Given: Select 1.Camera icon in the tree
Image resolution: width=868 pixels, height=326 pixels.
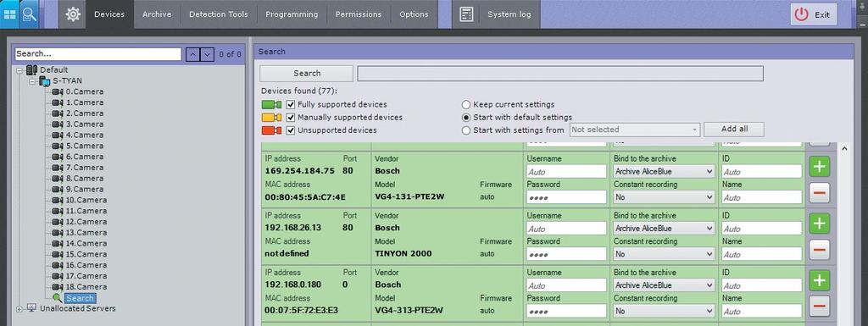Looking at the screenshot, I should (x=58, y=102).
